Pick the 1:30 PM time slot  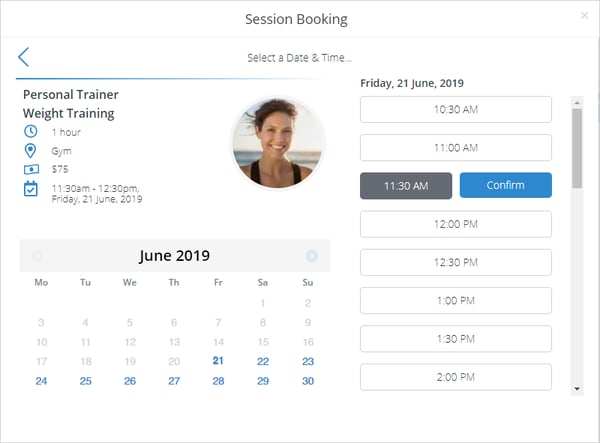tap(456, 339)
